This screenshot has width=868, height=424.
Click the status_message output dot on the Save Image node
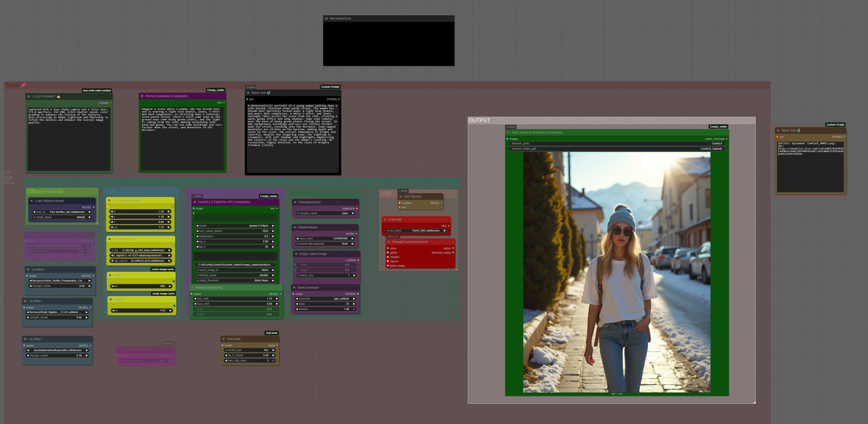[726, 139]
